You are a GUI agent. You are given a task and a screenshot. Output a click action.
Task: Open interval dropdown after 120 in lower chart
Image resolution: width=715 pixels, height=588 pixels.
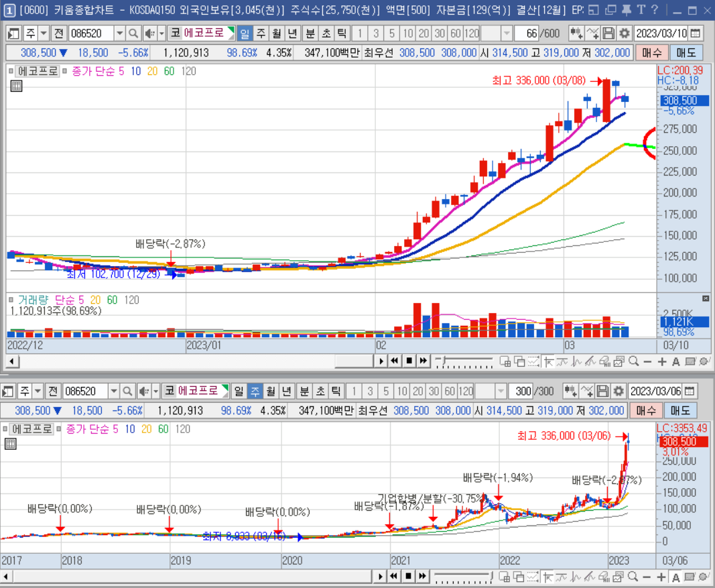[500, 391]
